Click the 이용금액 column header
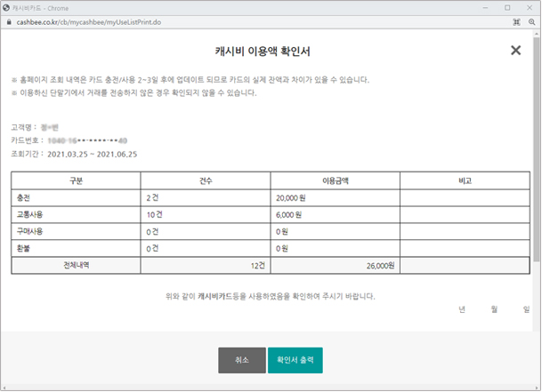The width and height of the screenshot is (542, 392). tap(336, 180)
